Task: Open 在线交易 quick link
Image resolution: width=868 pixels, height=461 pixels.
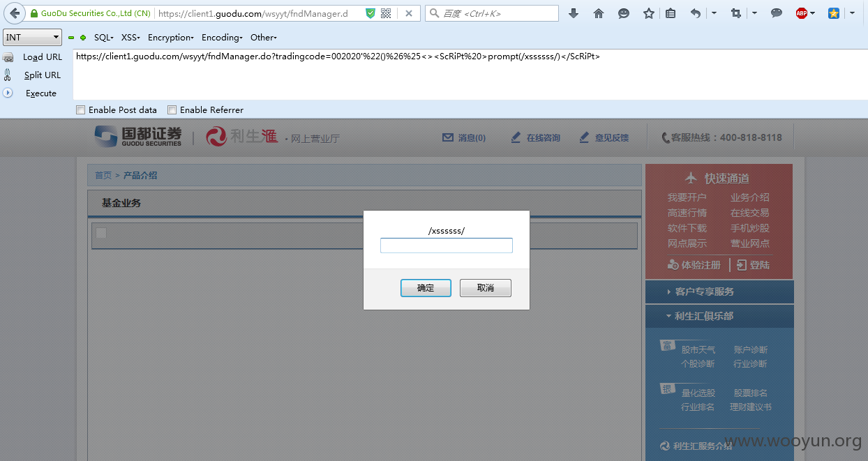Action: point(750,213)
